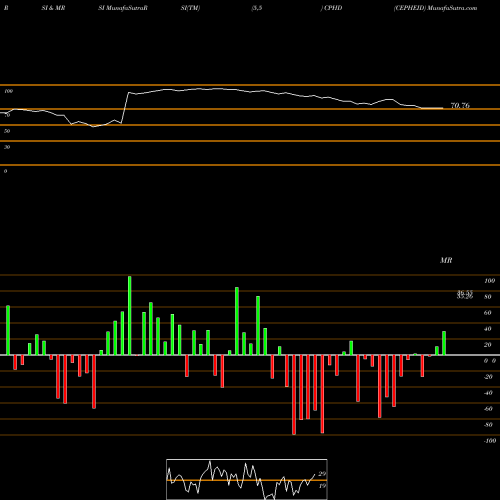Click the 100 label on the MR axis
The image size is (500, 500).
[489, 281]
